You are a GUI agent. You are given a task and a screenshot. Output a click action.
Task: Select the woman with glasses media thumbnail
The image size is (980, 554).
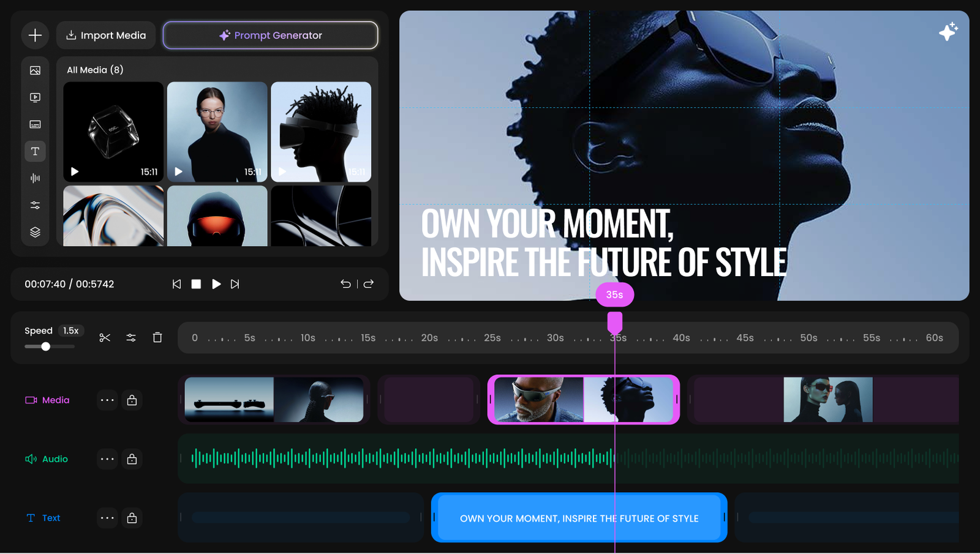pos(217,132)
